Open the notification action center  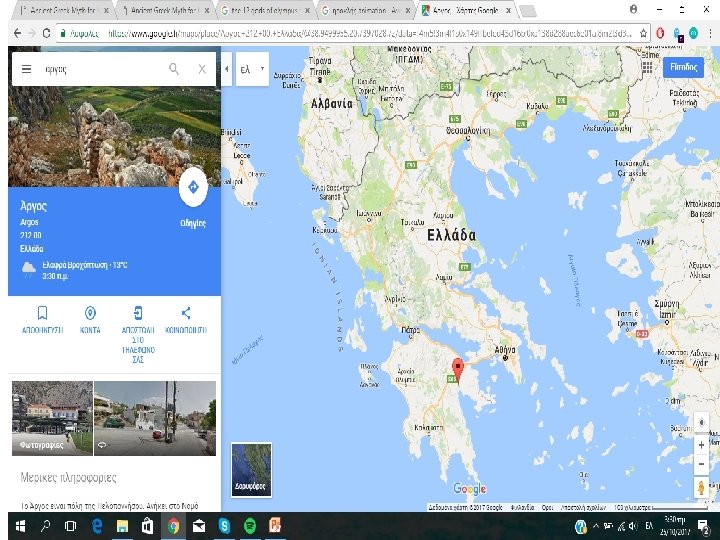click(x=703, y=526)
